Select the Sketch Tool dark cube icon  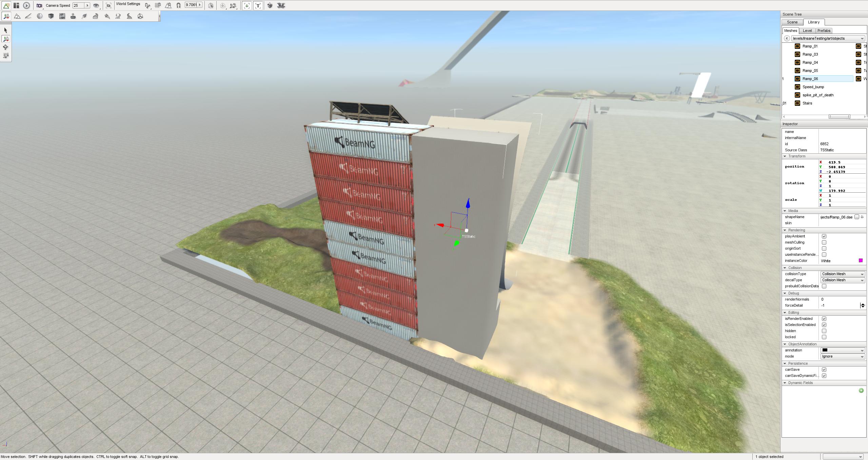pos(51,16)
